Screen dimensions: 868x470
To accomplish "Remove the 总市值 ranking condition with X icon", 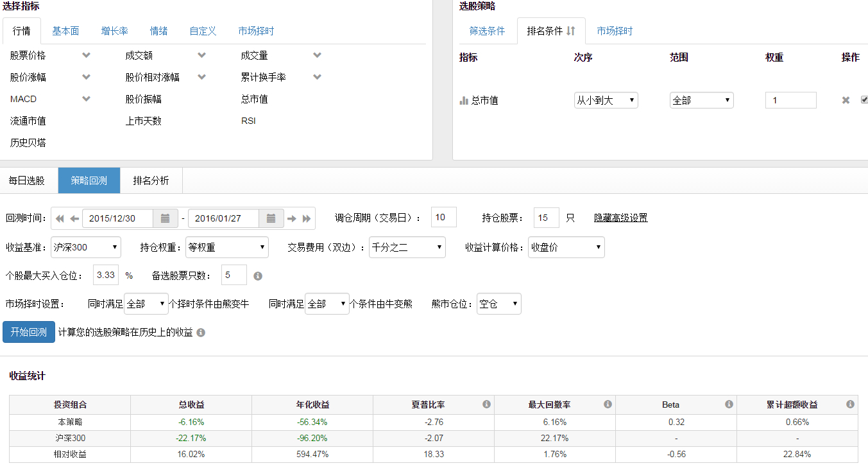I will click(846, 100).
